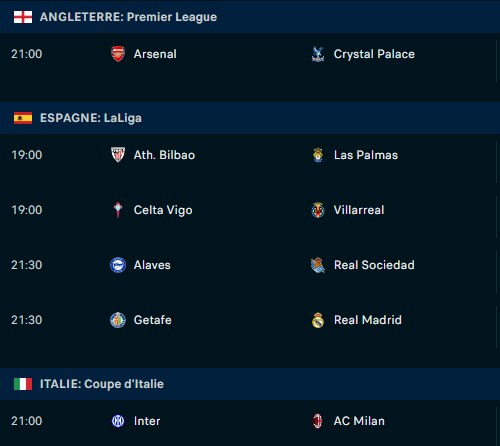500x446 pixels.
Task: Open the ANGLETERRE: Premier League header
Action: pos(250,17)
